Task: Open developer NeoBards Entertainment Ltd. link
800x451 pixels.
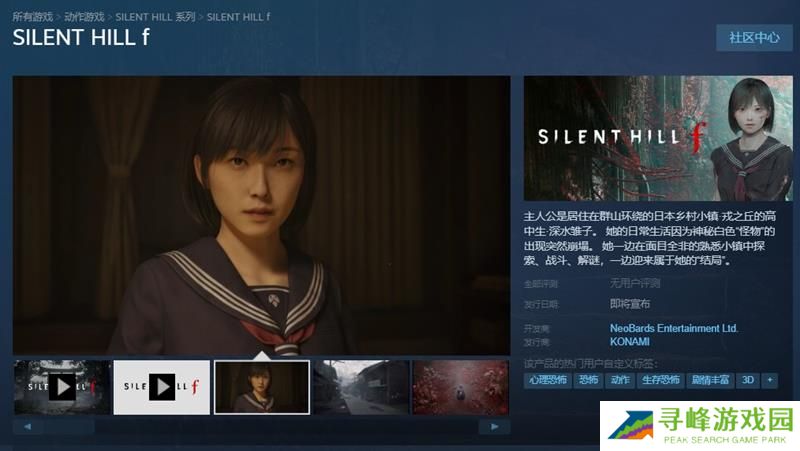Action: click(x=674, y=328)
